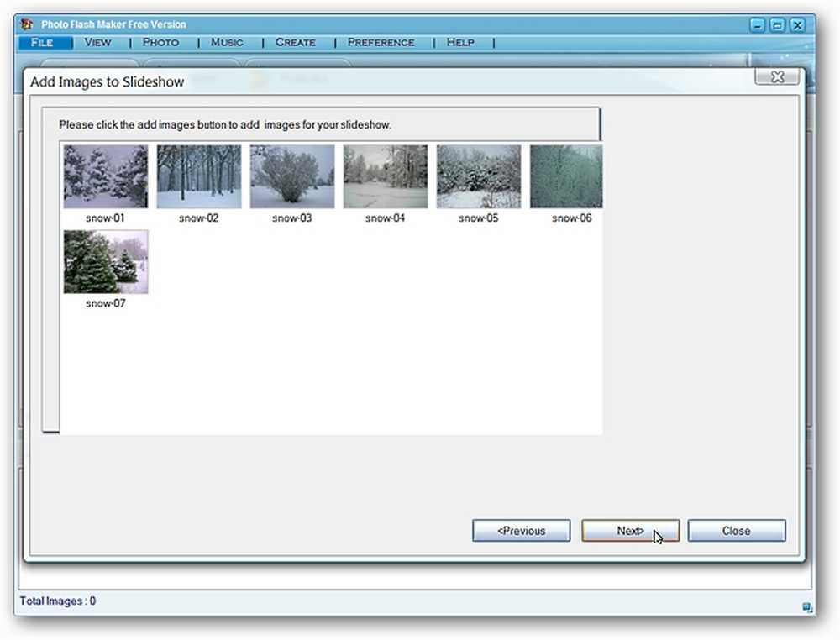The height and width of the screenshot is (640, 840).
Task: Click the snow-05 file name label
Action: (x=478, y=218)
